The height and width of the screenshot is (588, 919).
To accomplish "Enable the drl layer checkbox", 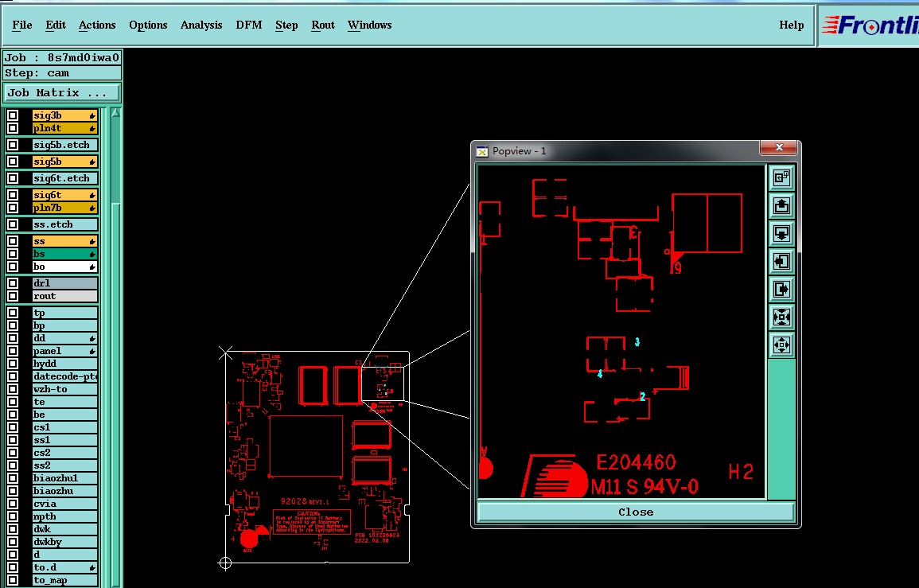I will 13,283.
